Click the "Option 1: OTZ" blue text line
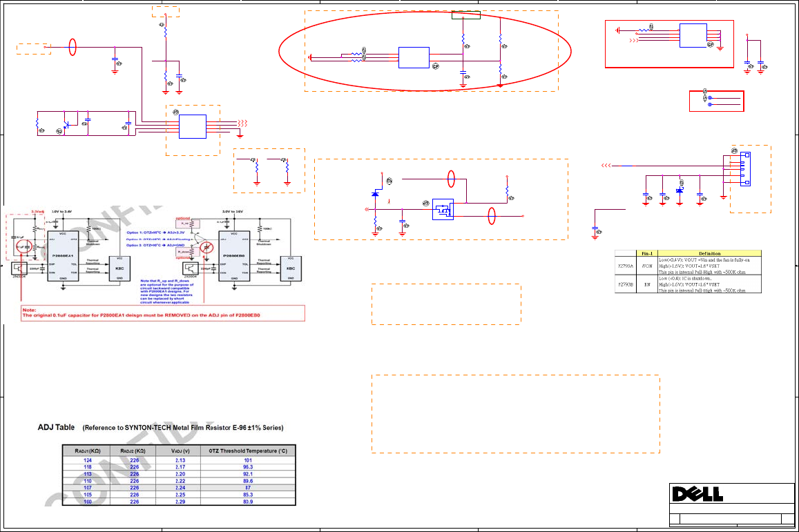This screenshot has width=799, height=532. click(155, 233)
